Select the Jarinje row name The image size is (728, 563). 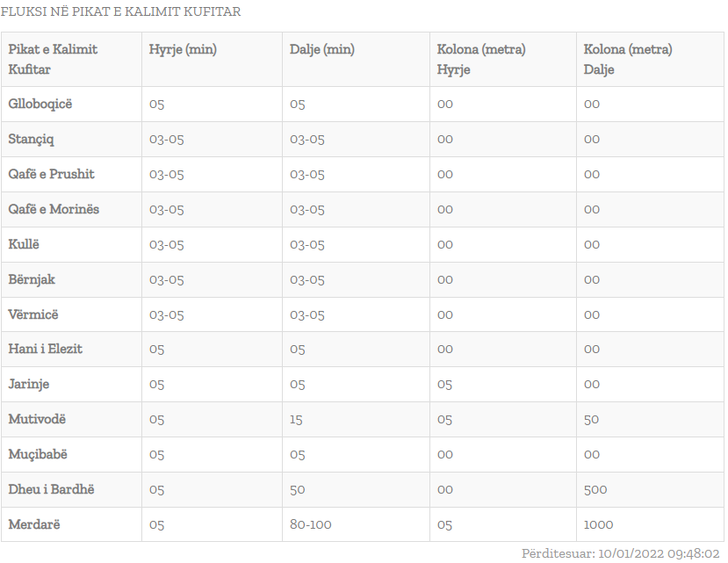(x=29, y=384)
